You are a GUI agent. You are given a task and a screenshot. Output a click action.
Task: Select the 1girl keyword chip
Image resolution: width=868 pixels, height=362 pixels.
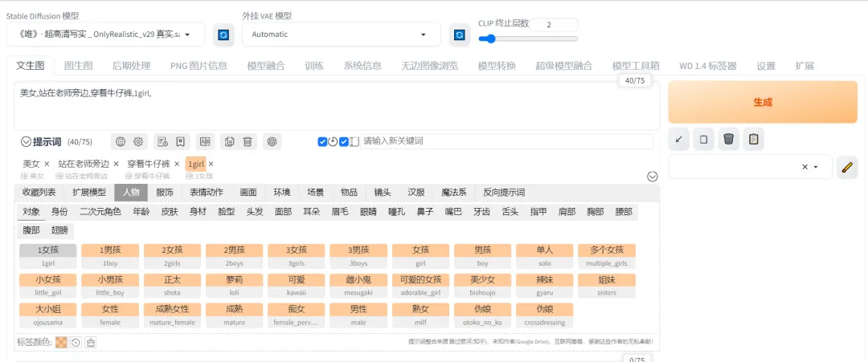pos(196,164)
